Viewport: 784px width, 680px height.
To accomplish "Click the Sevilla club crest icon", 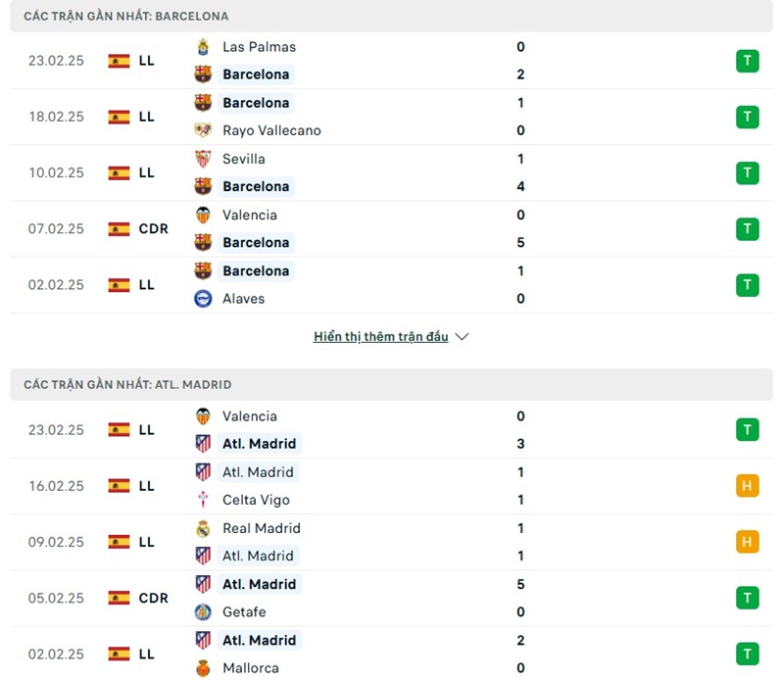I will 203,159.
